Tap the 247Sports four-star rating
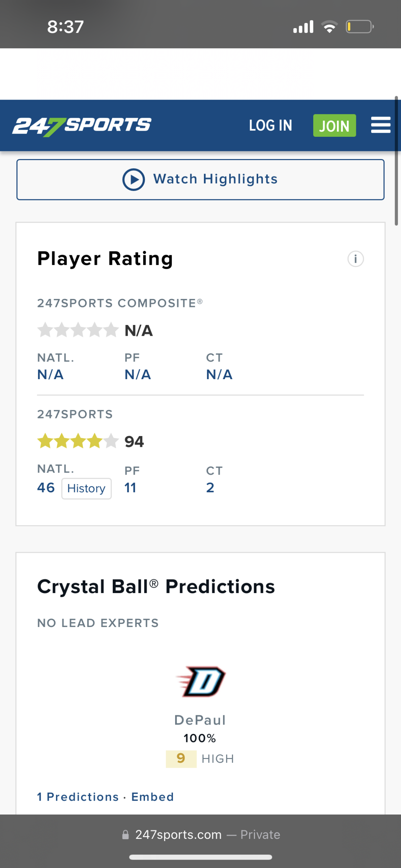The height and width of the screenshot is (868, 401). 78,441
